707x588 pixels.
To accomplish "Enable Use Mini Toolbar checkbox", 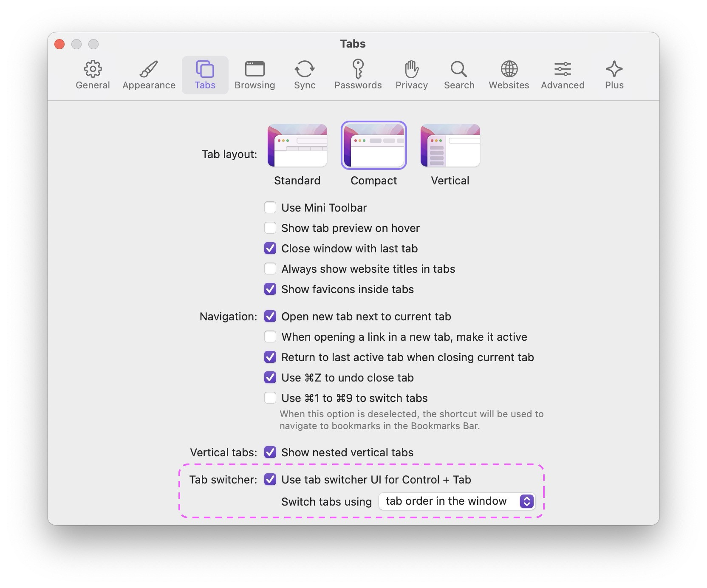I will click(x=270, y=208).
